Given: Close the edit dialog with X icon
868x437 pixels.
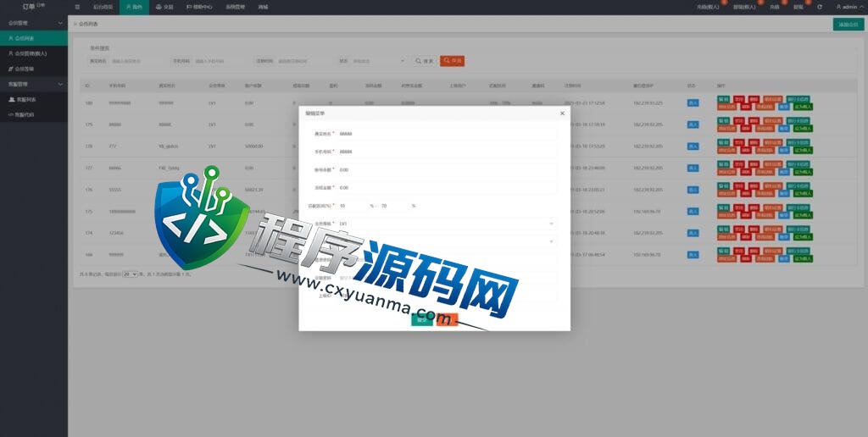Looking at the screenshot, I should coord(562,113).
